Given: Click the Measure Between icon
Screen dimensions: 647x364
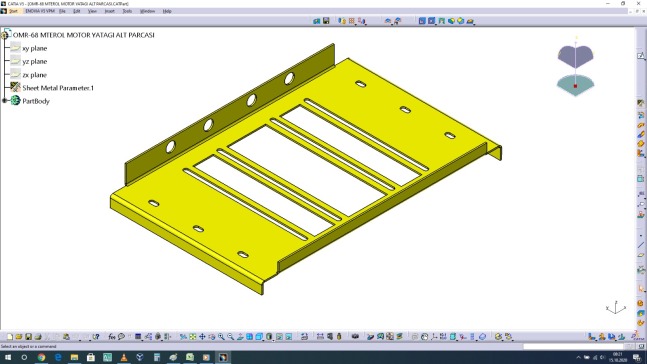Looking at the screenshot, I should click(x=320, y=337).
